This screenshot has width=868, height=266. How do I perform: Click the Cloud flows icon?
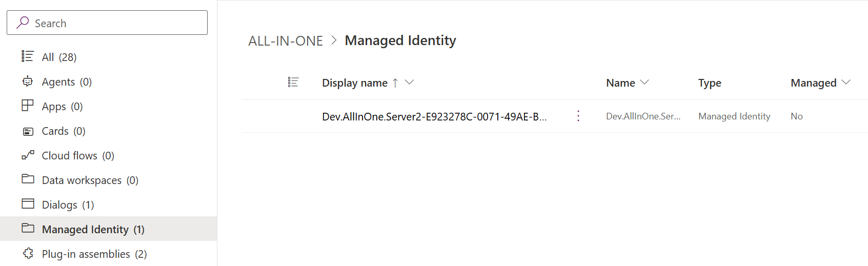click(28, 155)
